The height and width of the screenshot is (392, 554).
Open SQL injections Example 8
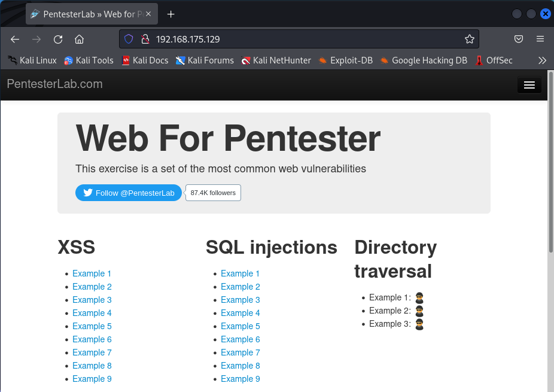pos(241,366)
